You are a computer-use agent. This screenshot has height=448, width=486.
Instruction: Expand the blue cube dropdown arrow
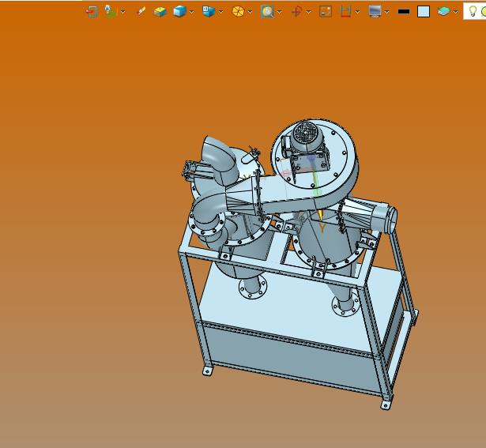click(192, 12)
